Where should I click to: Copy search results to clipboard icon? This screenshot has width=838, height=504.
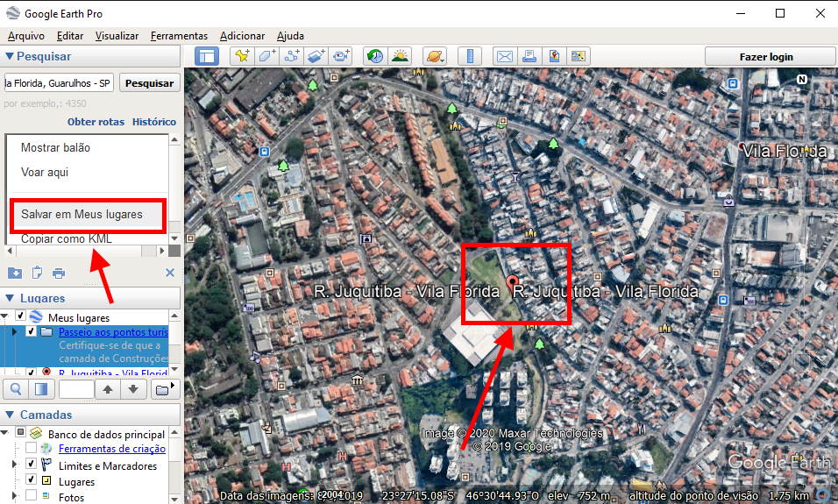coord(37,273)
